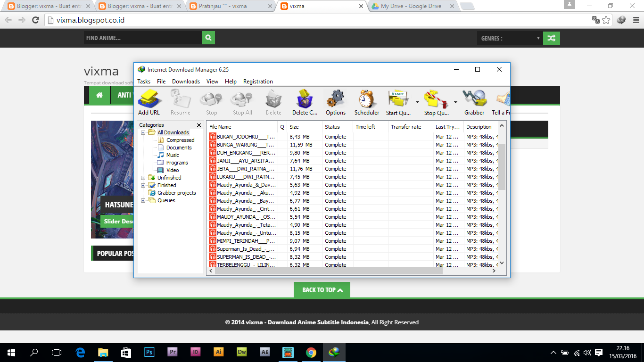
Task: Open the File menu in IDM
Action: tap(161, 82)
